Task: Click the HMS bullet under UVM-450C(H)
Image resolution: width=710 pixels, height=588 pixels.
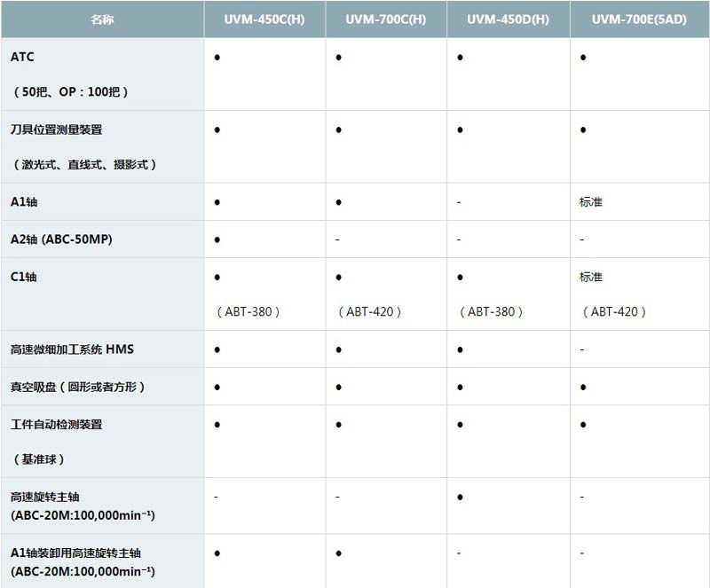Action: point(217,350)
